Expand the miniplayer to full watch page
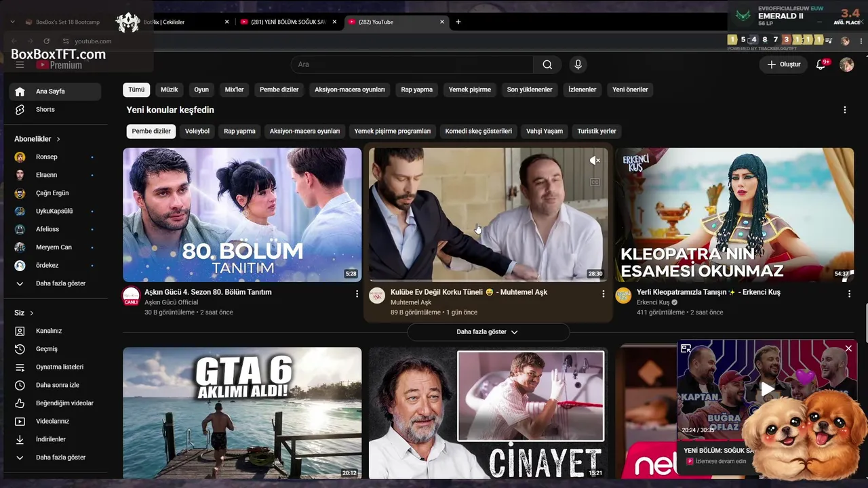Image resolution: width=868 pixels, height=488 pixels. [x=686, y=348]
